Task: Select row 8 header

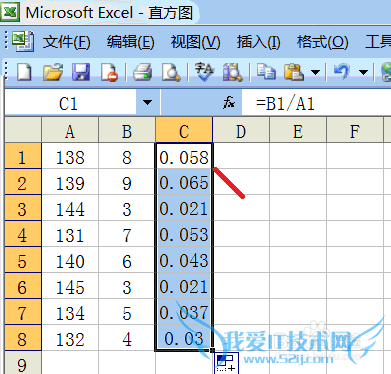Action: click(23, 338)
